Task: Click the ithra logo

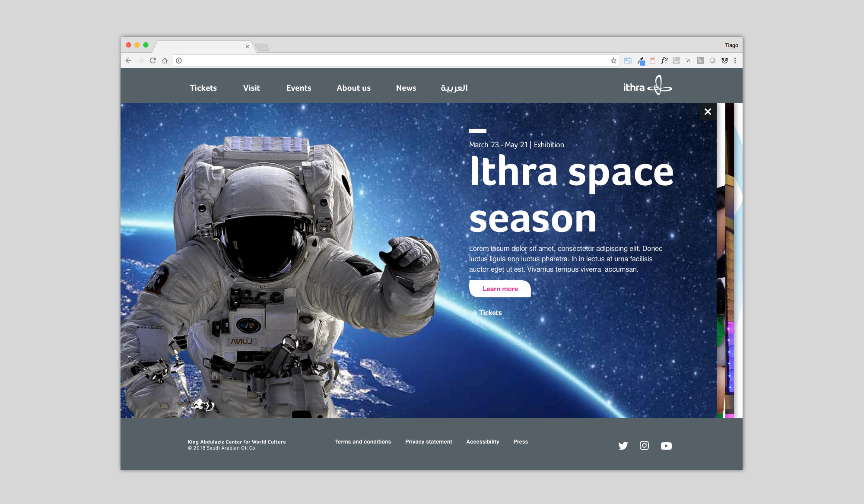Action: 647,86
